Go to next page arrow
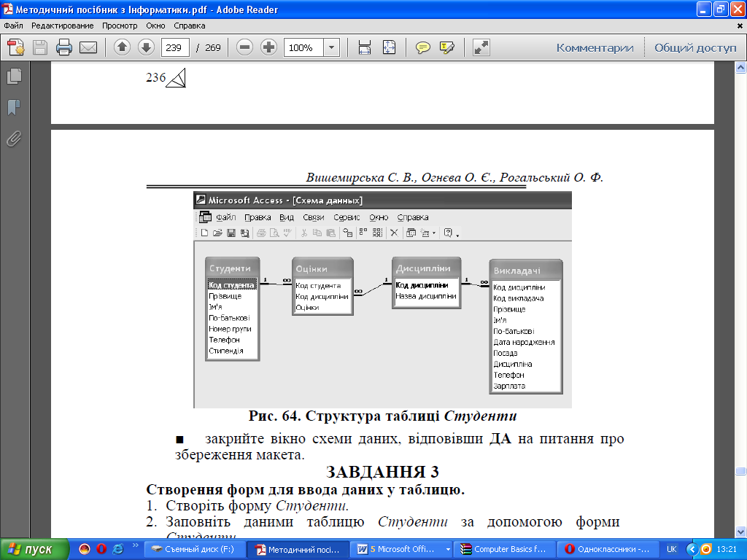Image resolution: width=747 pixels, height=560 pixels. click(x=146, y=47)
